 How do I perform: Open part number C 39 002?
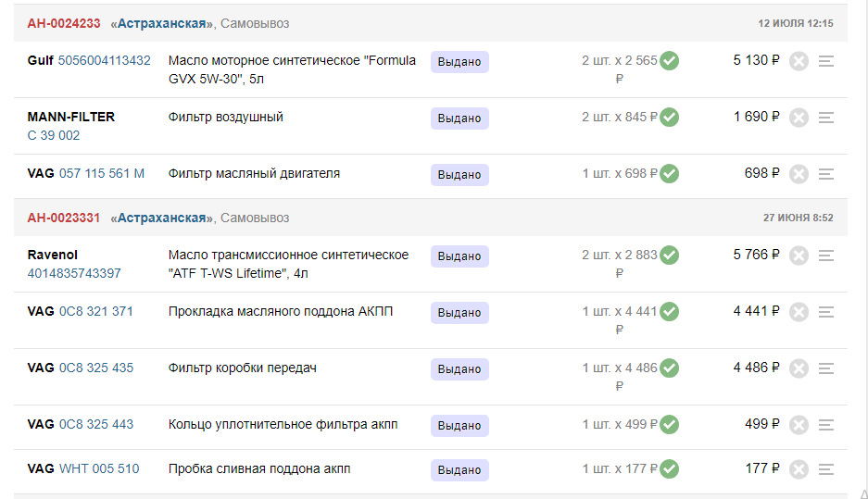[54, 135]
